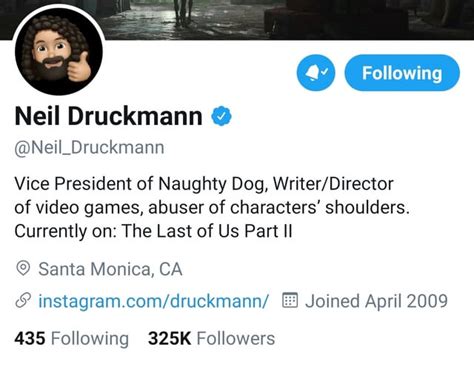Click the number 435 following count
The height and width of the screenshot is (367, 474).
coord(30,339)
